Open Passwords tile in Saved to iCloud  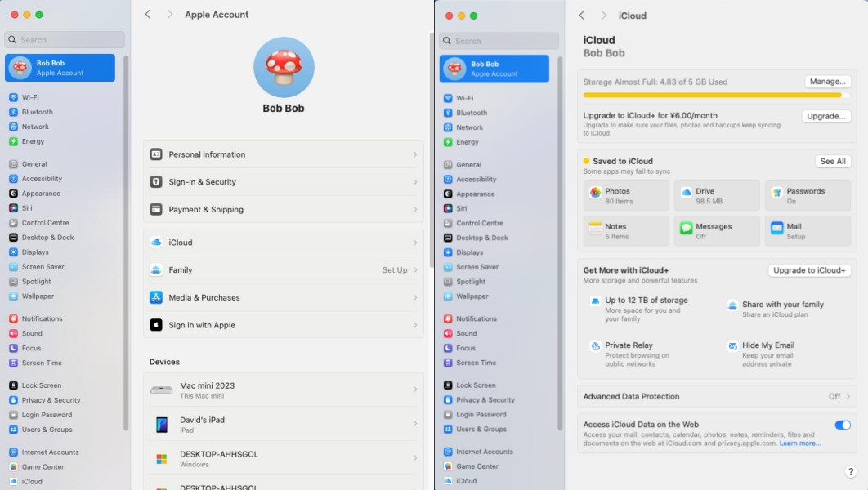pyautogui.click(x=808, y=196)
